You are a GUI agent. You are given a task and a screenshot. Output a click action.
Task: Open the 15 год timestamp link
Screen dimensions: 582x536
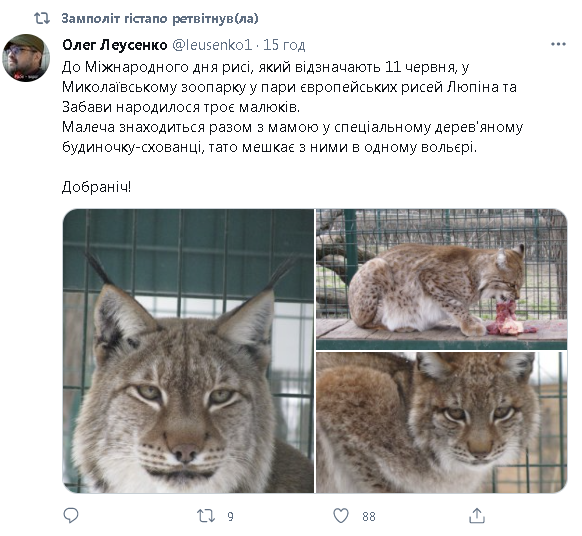284,45
